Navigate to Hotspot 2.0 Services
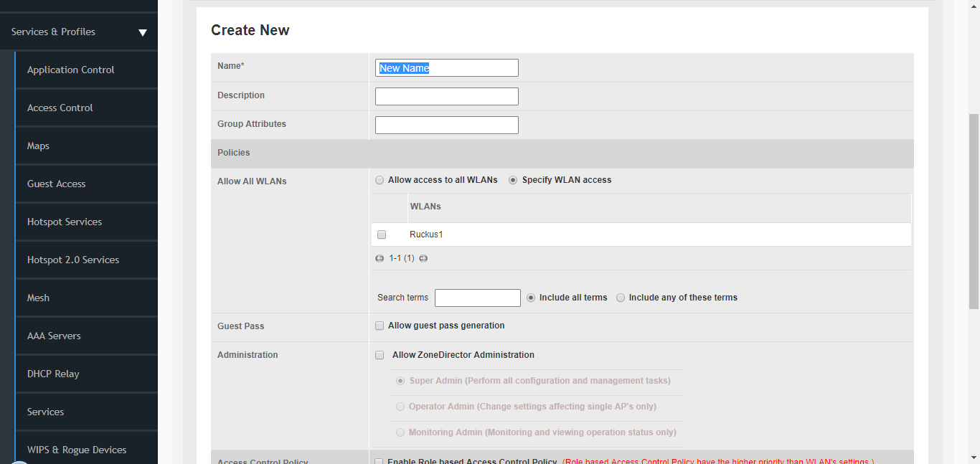 pyautogui.click(x=72, y=260)
